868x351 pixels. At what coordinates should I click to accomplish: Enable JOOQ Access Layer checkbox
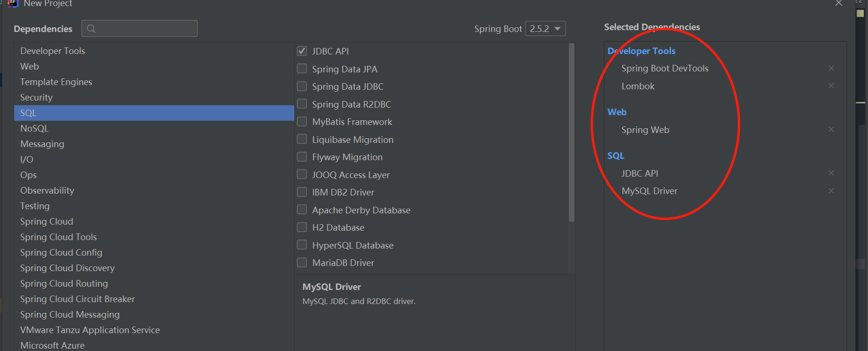[302, 174]
